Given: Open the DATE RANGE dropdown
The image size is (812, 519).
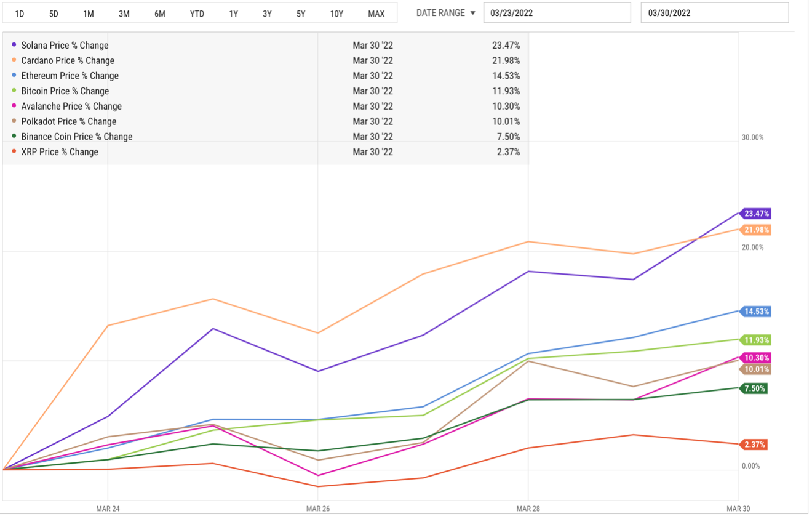Looking at the screenshot, I should tap(446, 13).
